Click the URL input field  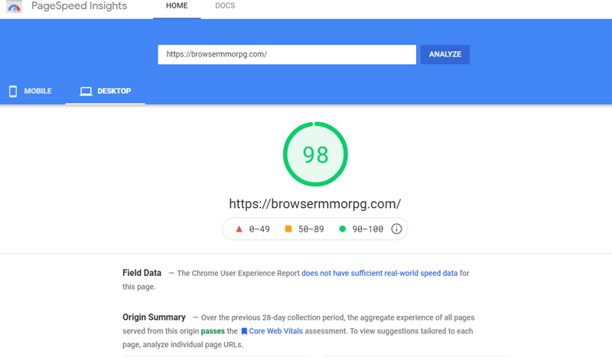coord(287,54)
